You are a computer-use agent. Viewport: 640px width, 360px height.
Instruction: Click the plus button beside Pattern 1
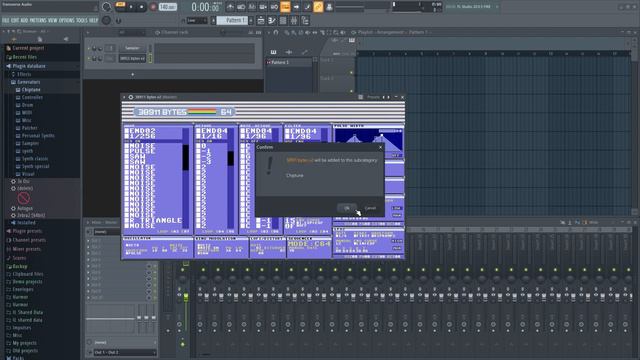[x=251, y=20]
